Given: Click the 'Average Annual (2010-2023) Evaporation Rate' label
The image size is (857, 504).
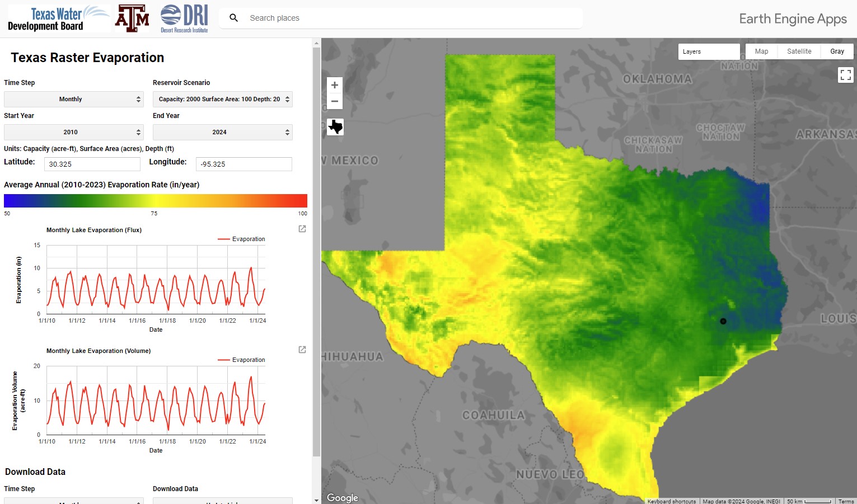Looking at the screenshot, I should pyautogui.click(x=101, y=185).
